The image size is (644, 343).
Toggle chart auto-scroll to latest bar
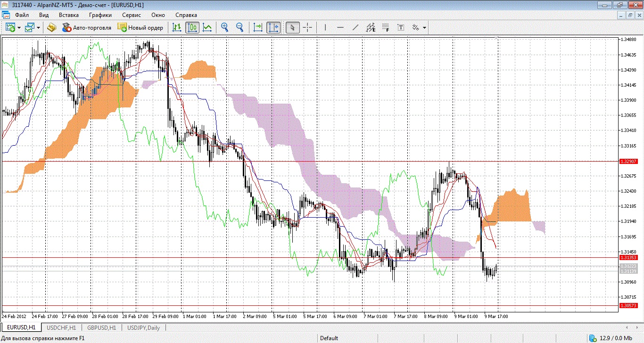(258, 28)
